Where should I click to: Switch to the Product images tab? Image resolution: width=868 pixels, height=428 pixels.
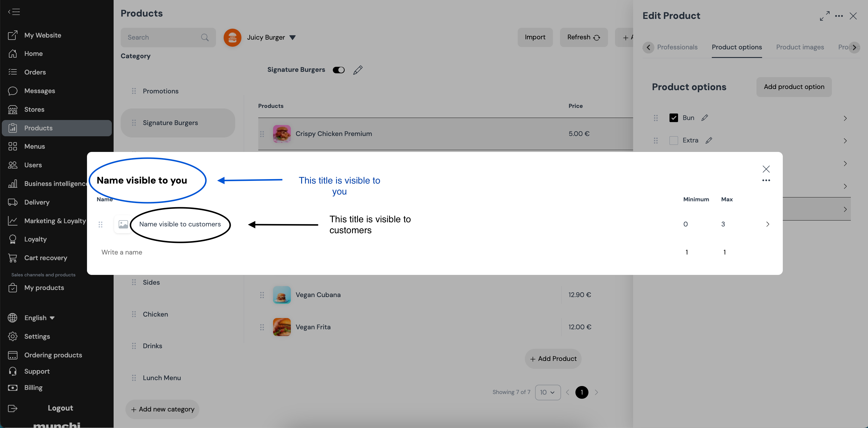click(x=800, y=47)
